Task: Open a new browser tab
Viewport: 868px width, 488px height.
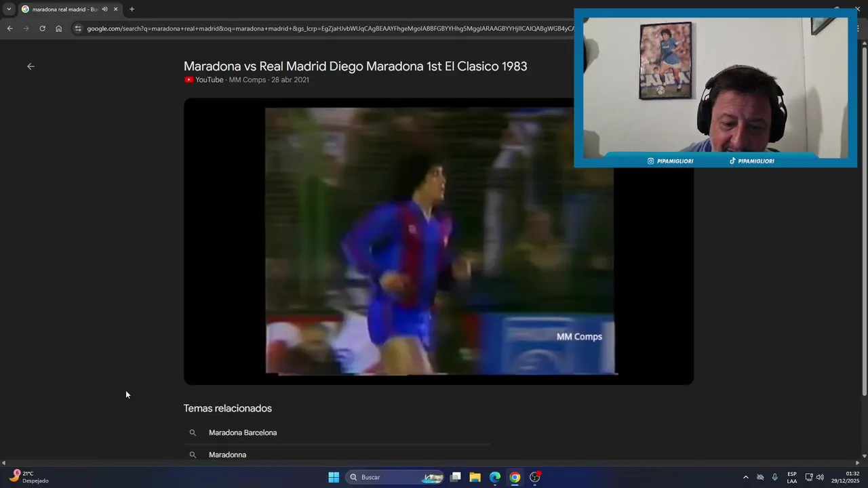Action: point(132,9)
